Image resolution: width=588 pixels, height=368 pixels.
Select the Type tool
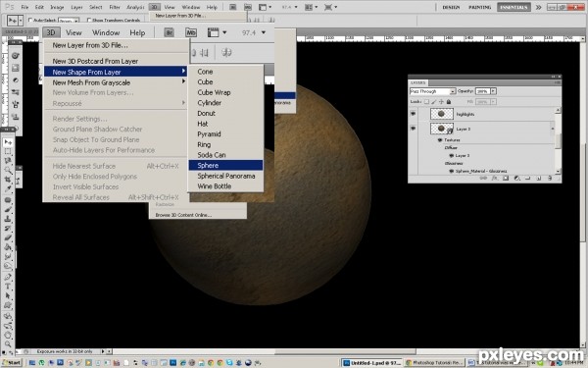[x=8, y=287]
